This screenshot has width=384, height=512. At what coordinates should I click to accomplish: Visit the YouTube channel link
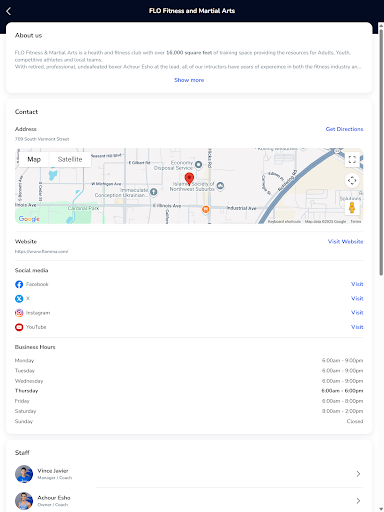point(357,327)
